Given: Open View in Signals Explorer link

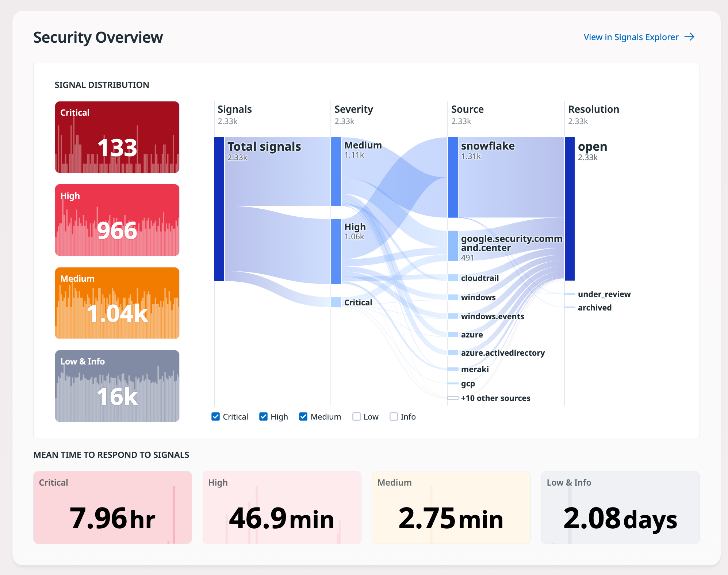Looking at the screenshot, I should coord(639,37).
